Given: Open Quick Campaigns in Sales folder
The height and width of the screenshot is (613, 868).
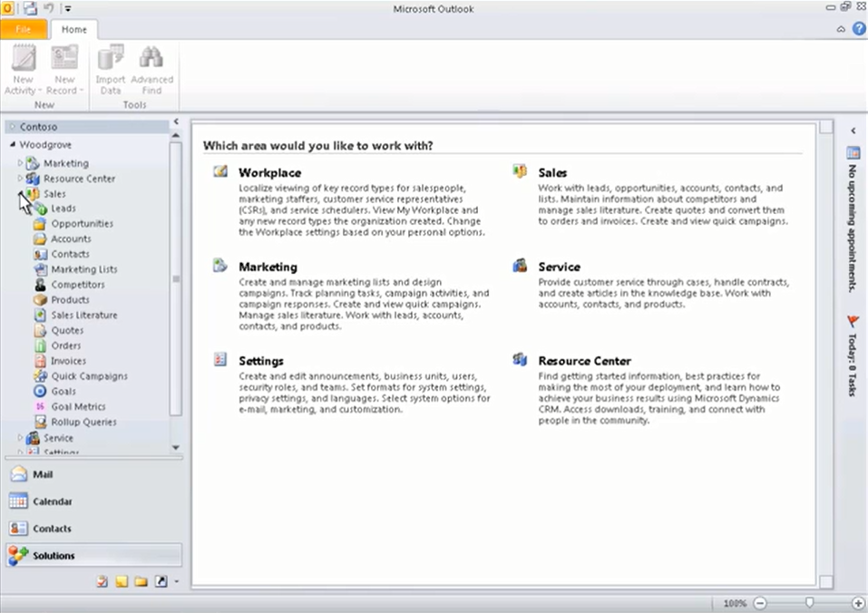Looking at the screenshot, I should [x=89, y=376].
